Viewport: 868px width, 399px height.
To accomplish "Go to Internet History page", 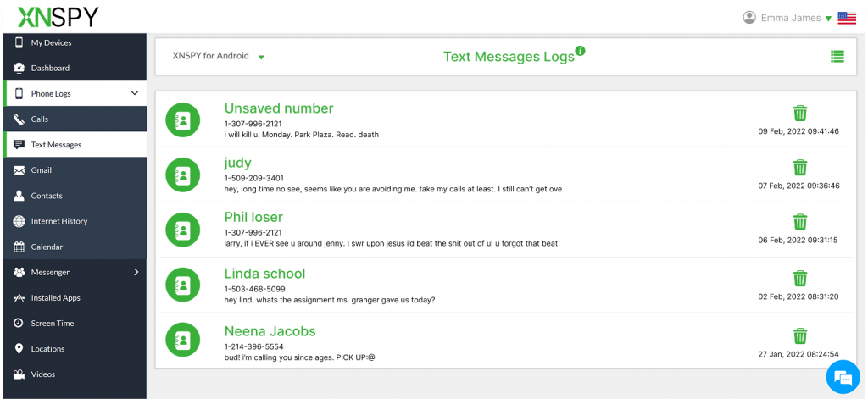I will (59, 221).
